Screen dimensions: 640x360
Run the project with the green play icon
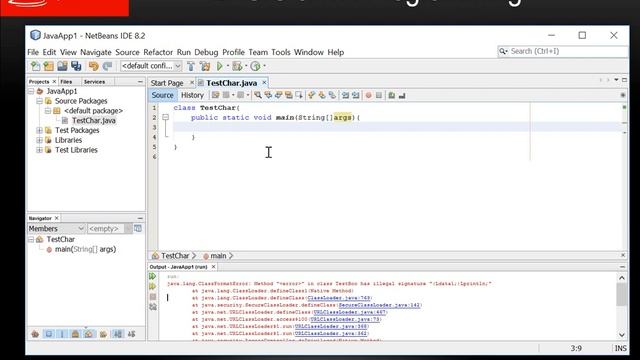[220, 66]
